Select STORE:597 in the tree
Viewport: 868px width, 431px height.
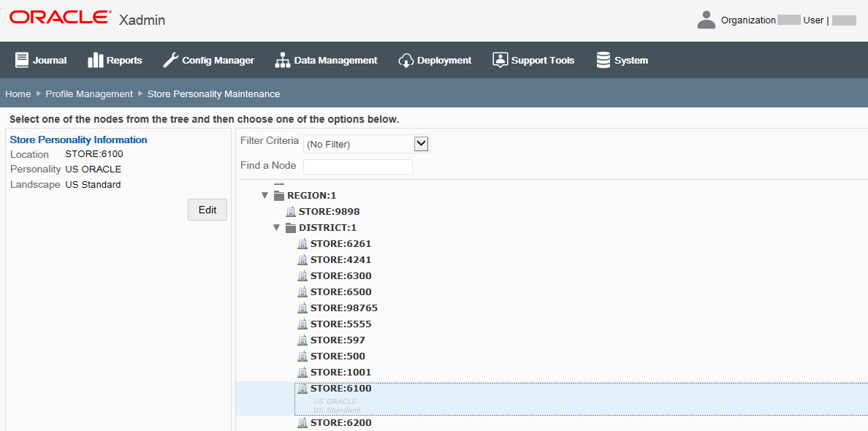(338, 340)
